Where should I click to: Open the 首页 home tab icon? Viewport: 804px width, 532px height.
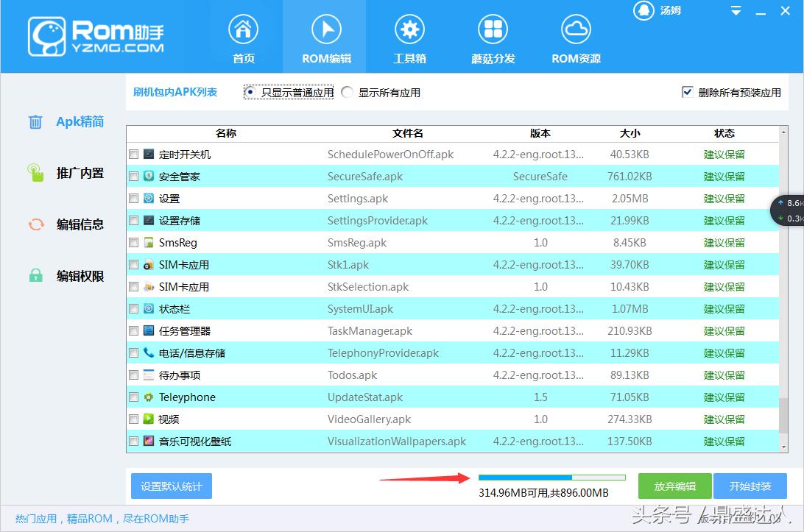pos(243,31)
